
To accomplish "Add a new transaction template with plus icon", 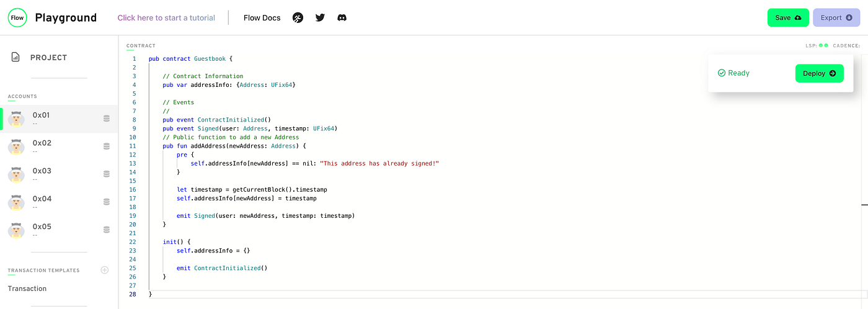I will [x=105, y=270].
